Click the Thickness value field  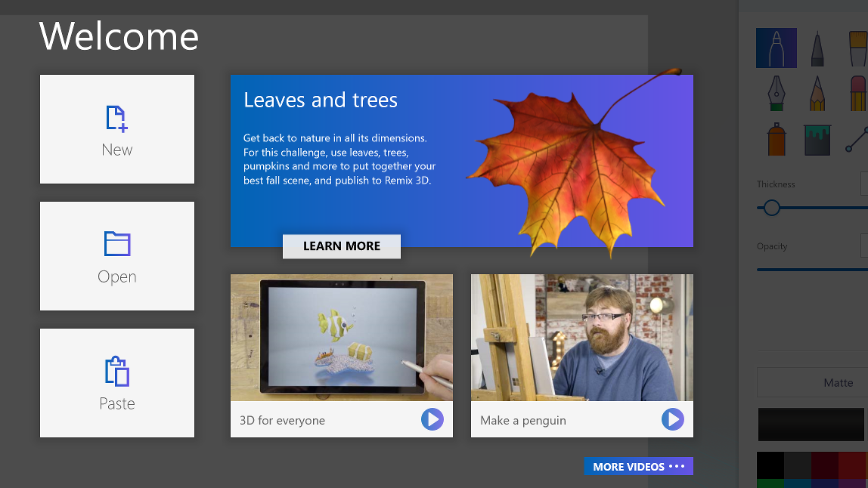pos(864,183)
